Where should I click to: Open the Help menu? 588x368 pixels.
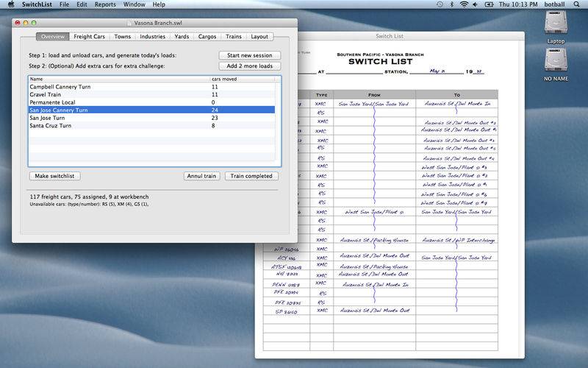[x=159, y=4]
